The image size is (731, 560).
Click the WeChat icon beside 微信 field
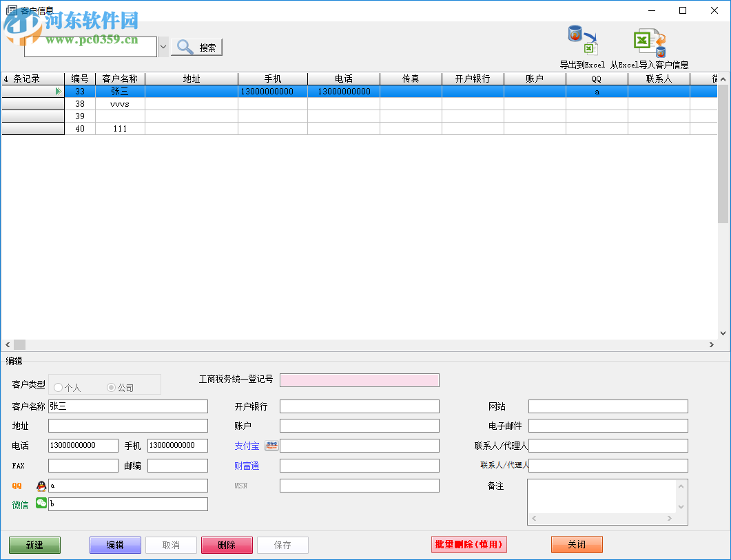pyautogui.click(x=41, y=504)
